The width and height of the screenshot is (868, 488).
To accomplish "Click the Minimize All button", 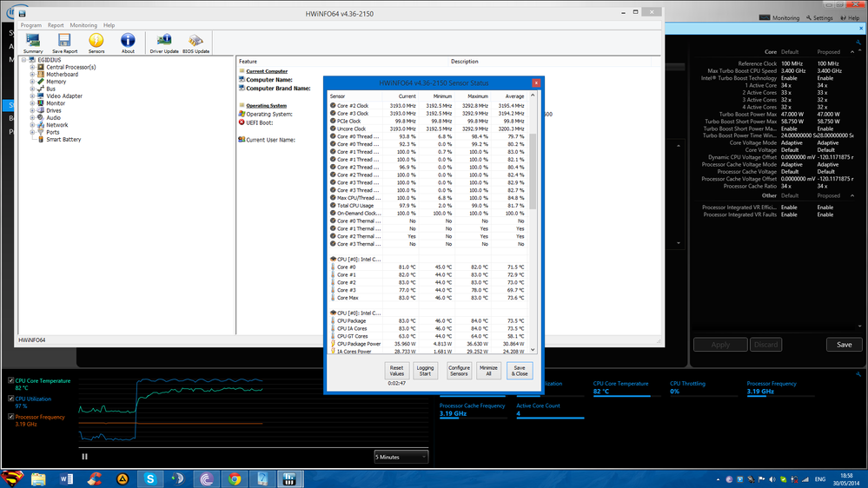I will (488, 370).
